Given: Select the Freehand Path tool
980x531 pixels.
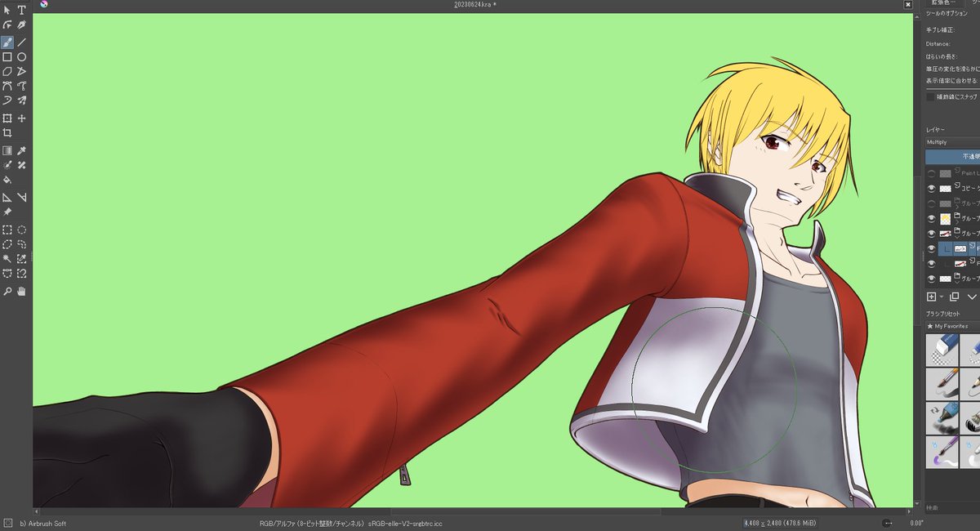Looking at the screenshot, I should tap(22, 86).
